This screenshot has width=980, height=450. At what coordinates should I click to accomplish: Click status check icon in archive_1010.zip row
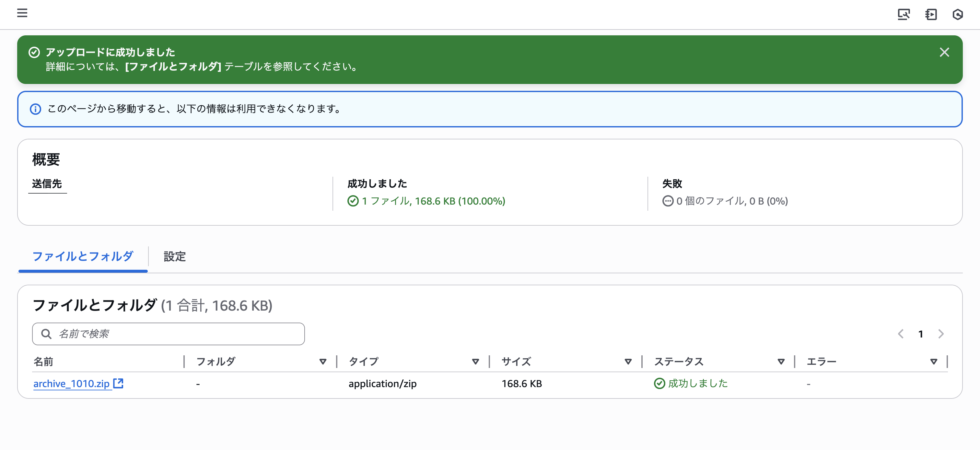(659, 384)
